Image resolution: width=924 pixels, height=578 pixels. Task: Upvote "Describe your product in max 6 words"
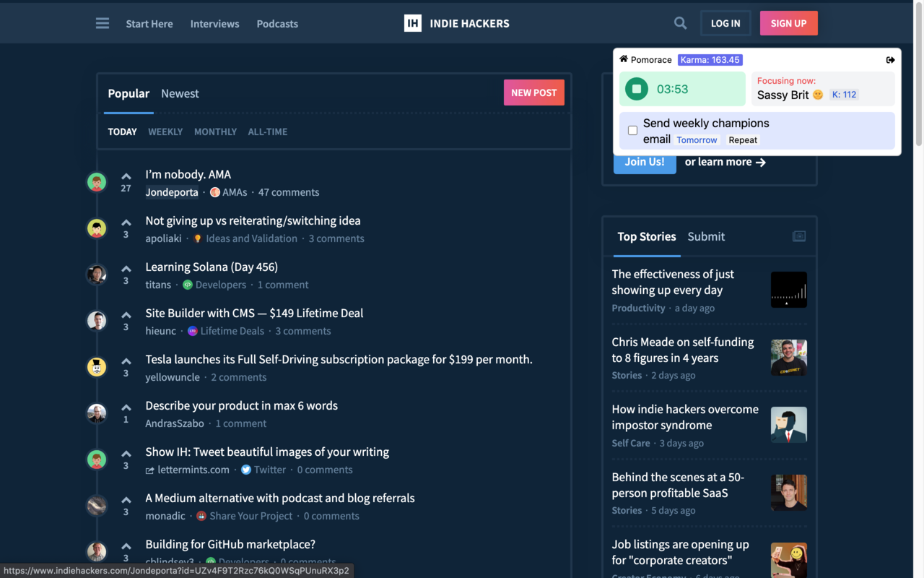(126, 407)
